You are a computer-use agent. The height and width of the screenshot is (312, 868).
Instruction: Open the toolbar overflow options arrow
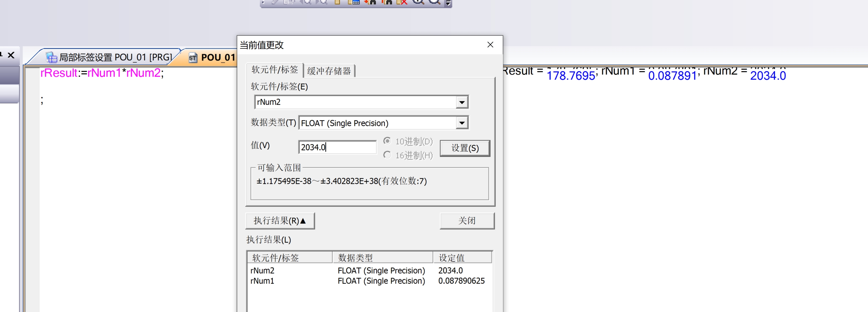(x=448, y=3)
